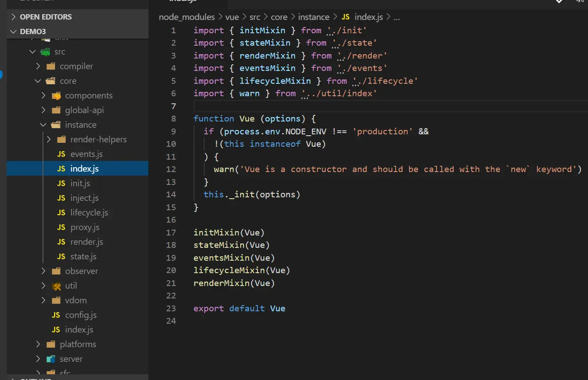Select the core breadcrumb segment

pos(279,17)
